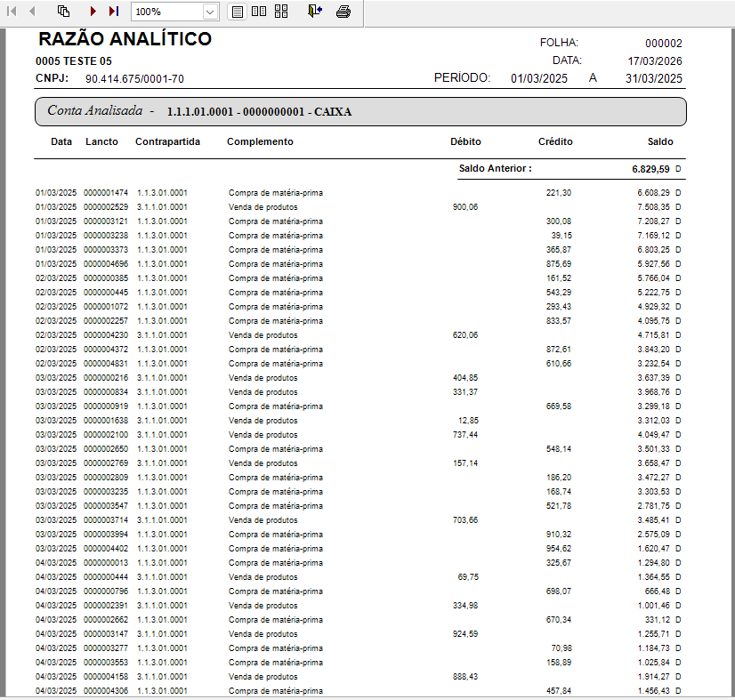Jump to the last report page
This screenshot has width=735, height=700.
(114, 12)
